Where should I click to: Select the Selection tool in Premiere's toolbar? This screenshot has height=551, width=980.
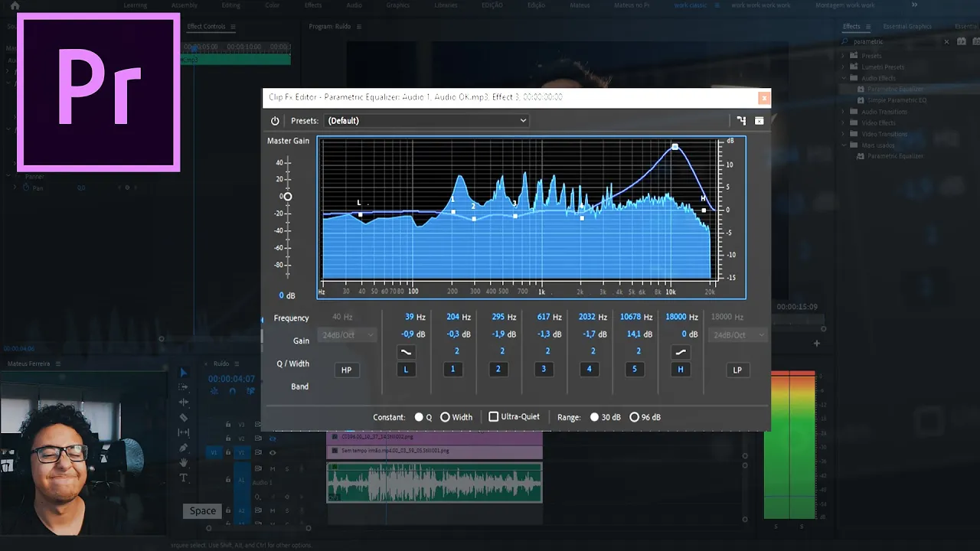pyautogui.click(x=183, y=372)
